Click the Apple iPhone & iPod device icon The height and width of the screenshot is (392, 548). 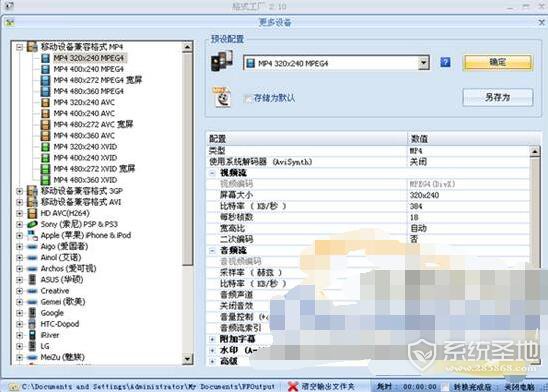(32, 235)
